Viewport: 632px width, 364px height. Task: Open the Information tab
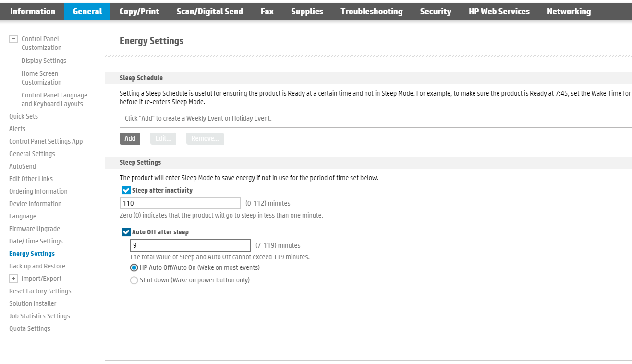point(33,12)
